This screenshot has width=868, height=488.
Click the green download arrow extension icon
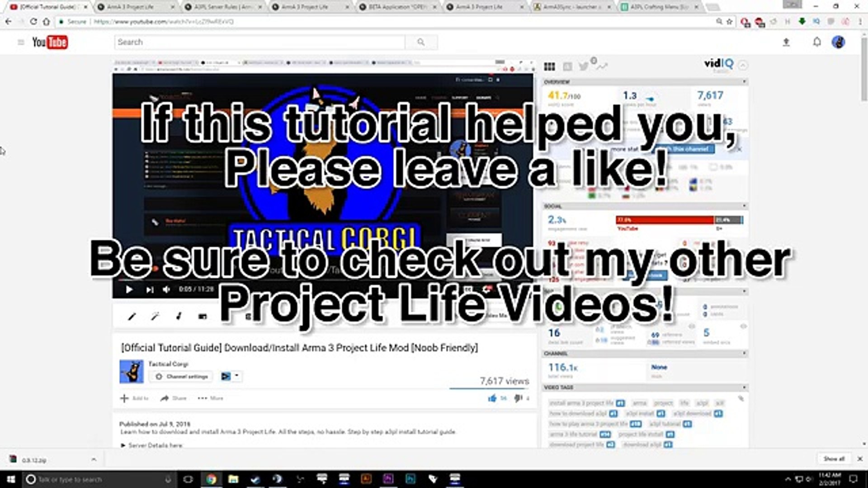pos(802,21)
